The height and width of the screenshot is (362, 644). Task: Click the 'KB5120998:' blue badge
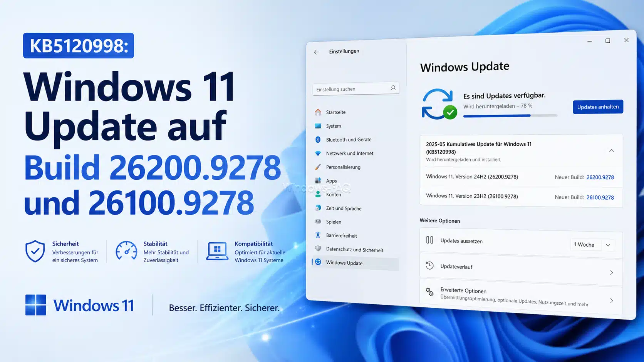click(79, 45)
